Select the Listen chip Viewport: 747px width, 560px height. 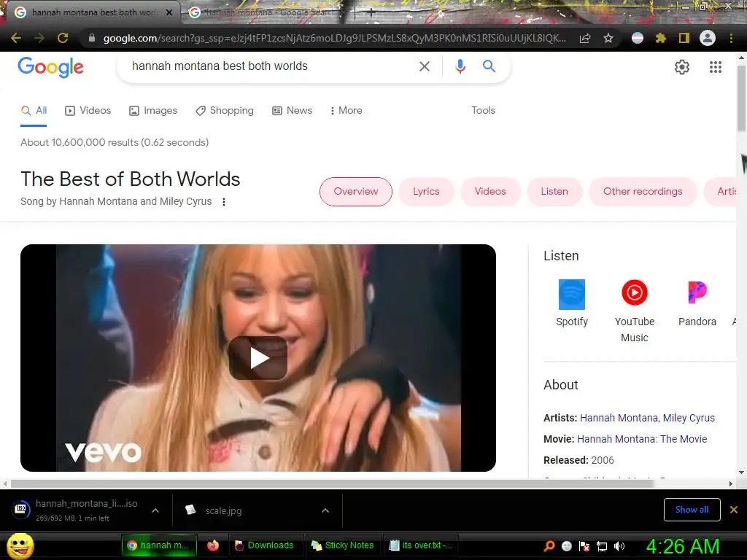click(x=554, y=192)
